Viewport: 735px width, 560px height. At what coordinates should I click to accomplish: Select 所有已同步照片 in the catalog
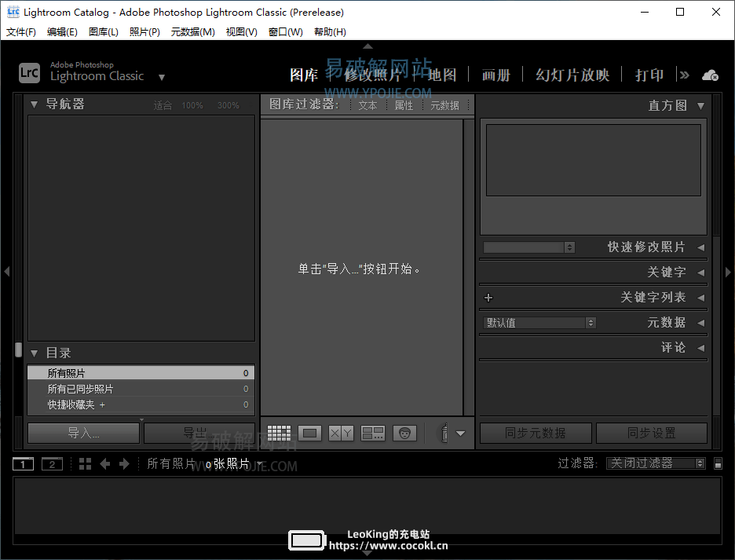[141, 389]
